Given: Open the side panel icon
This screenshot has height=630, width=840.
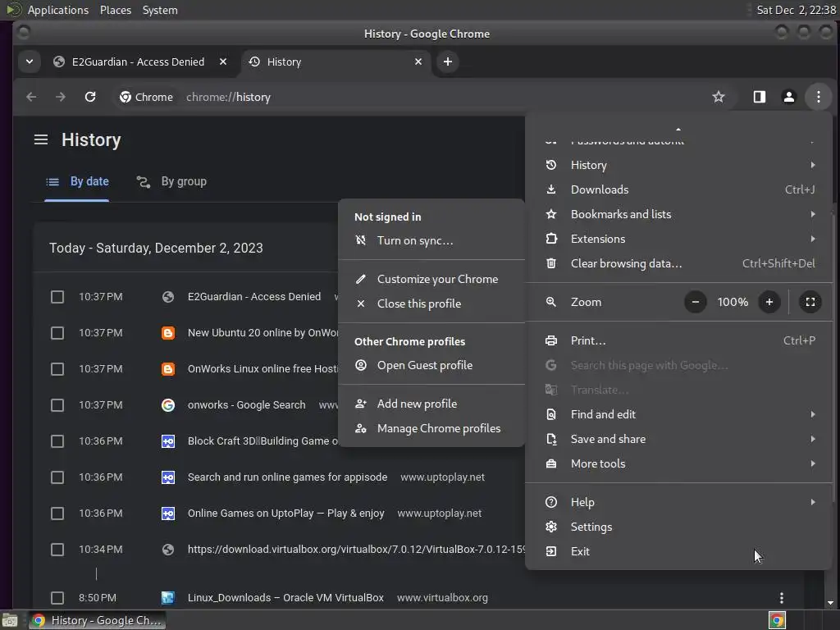Looking at the screenshot, I should click(x=759, y=97).
